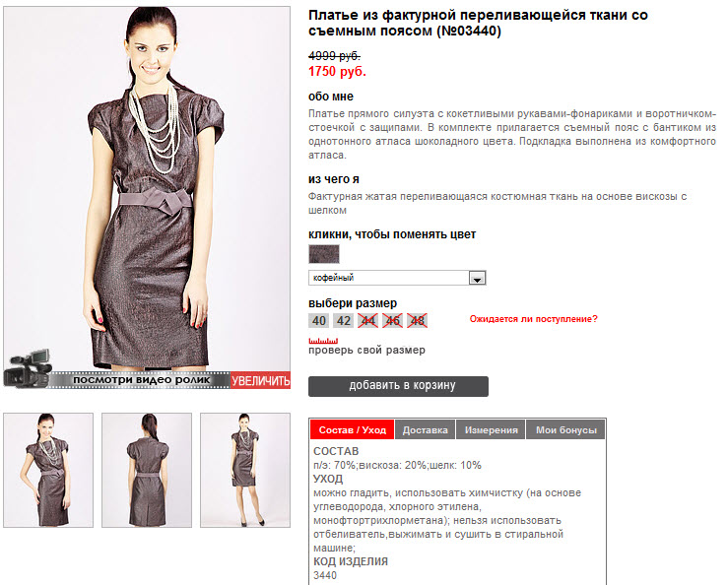The width and height of the screenshot is (728, 585).
Task: Click the проверь свой размер link
Action: tap(366, 350)
